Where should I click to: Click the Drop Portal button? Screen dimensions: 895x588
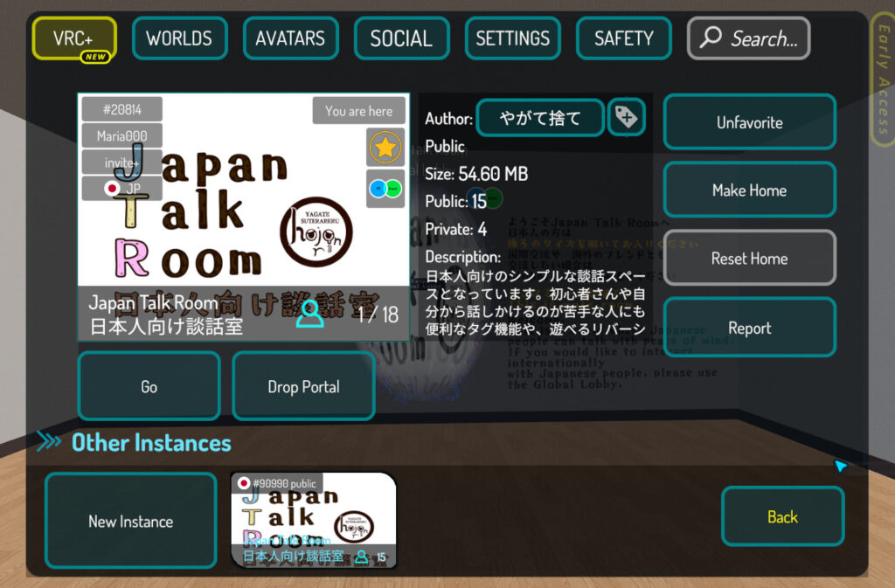click(x=303, y=386)
